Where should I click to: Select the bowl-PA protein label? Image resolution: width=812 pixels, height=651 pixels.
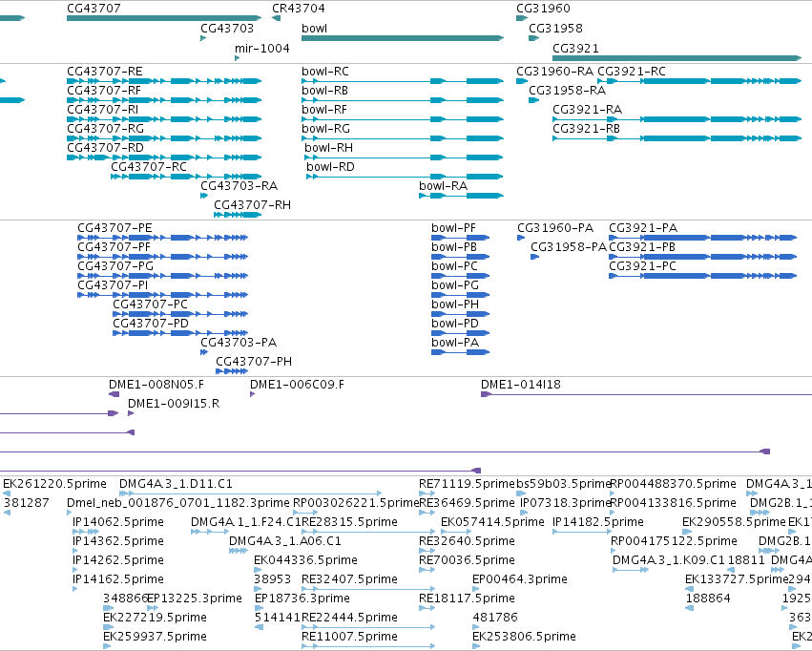coord(455,344)
